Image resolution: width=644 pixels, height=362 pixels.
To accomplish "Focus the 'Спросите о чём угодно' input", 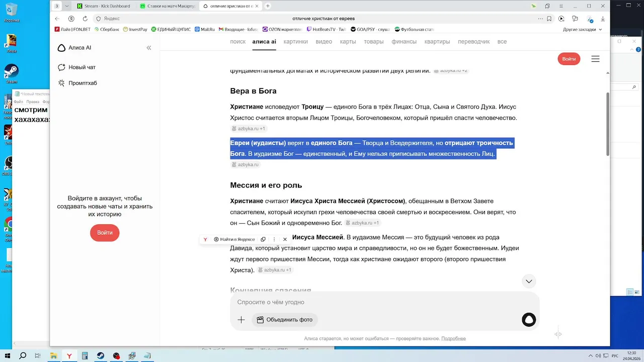I will (x=384, y=302).
